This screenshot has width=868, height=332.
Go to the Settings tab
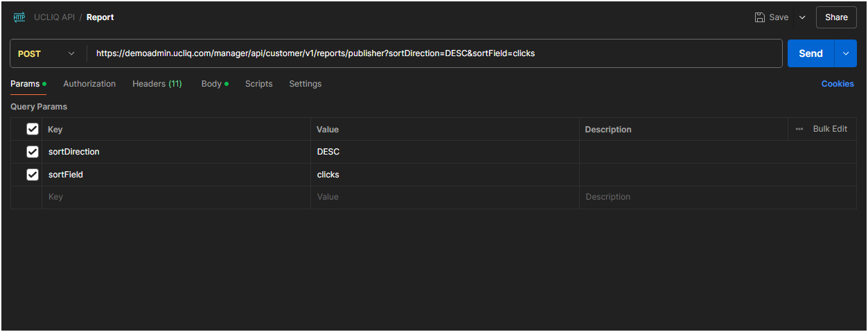click(305, 84)
